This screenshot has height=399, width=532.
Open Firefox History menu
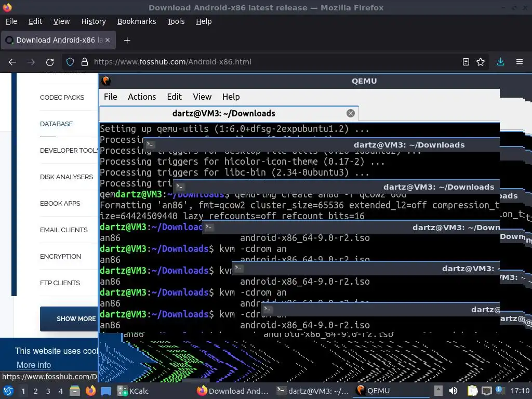[94, 21]
